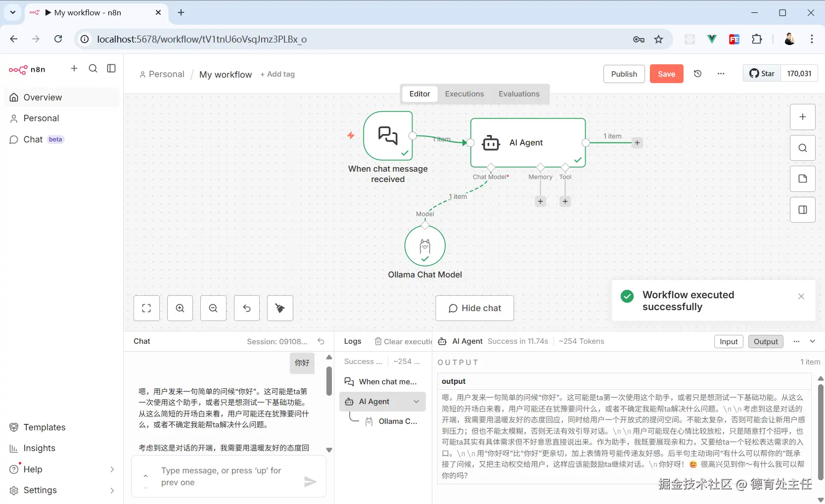Expand the Help menu chevron
This screenshot has height=504, width=825.
(112, 469)
